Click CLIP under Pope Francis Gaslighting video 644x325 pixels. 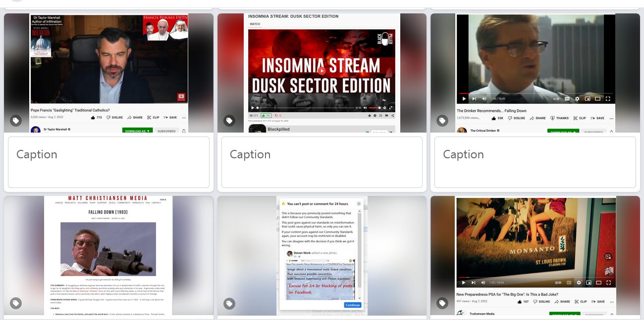click(x=153, y=118)
